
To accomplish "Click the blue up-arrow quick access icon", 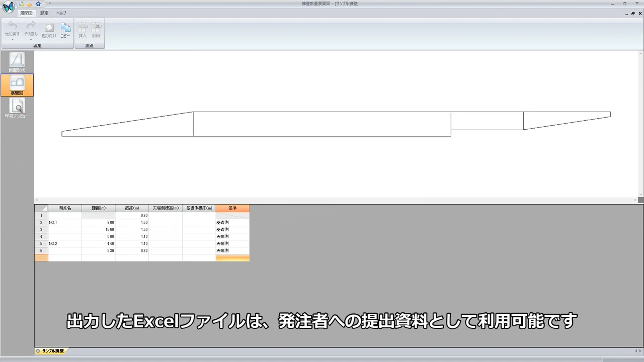I will (38, 4).
